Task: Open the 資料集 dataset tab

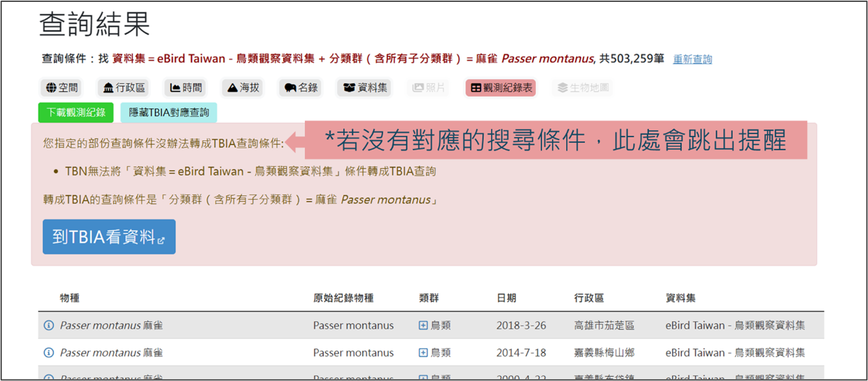Action: pos(365,88)
